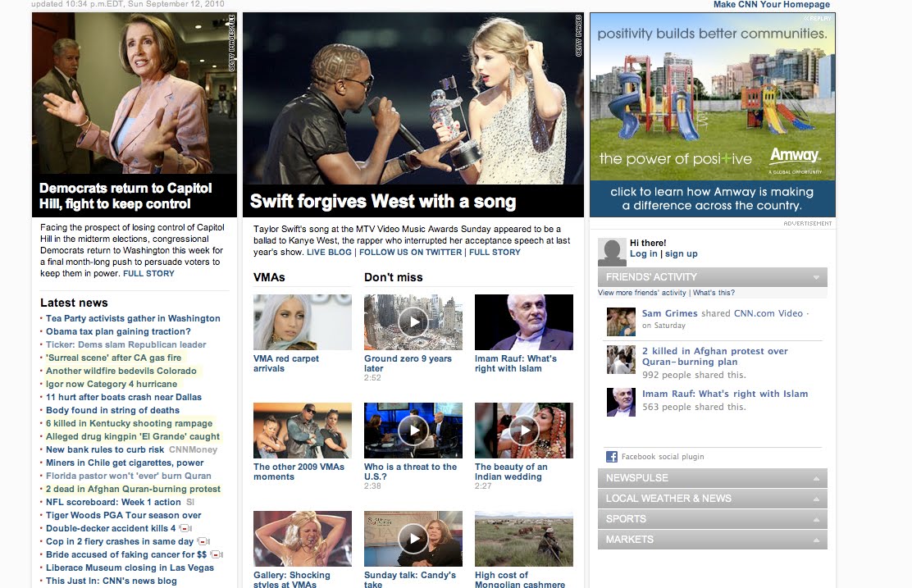Click Make CNN Your Homepage link

(771, 5)
